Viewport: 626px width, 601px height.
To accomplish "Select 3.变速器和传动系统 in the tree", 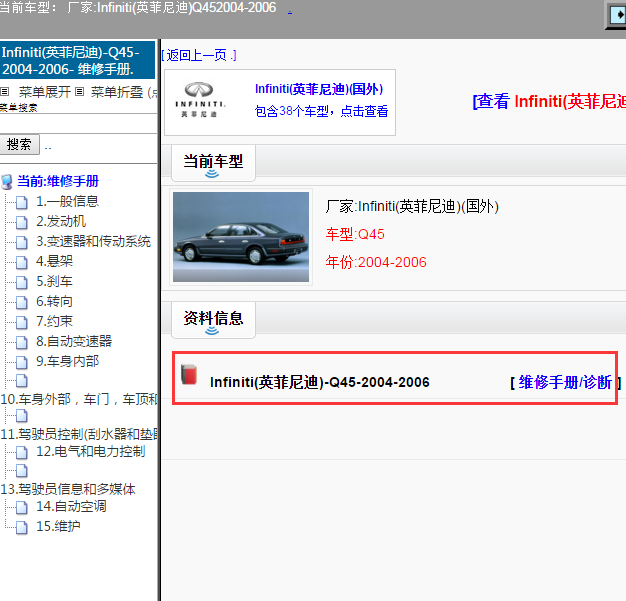I will coord(93,241).
